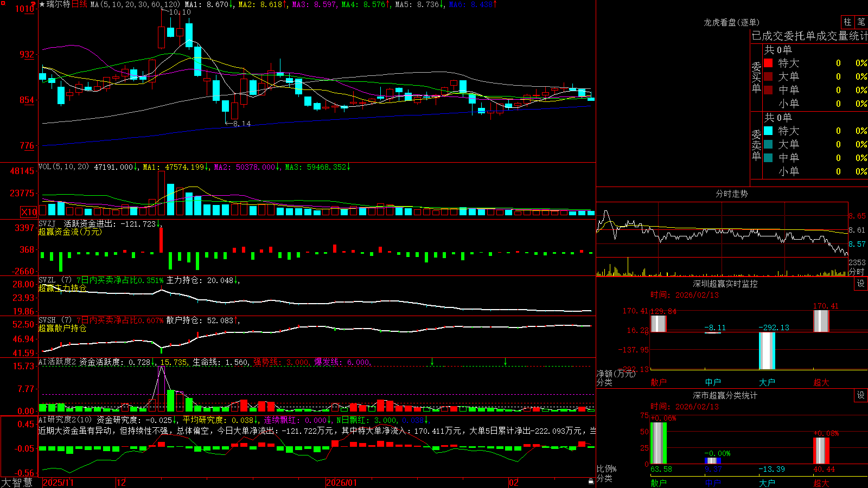Click the 瑞尔特 stock name
The image size is (868, 488).
click(59, 4)
